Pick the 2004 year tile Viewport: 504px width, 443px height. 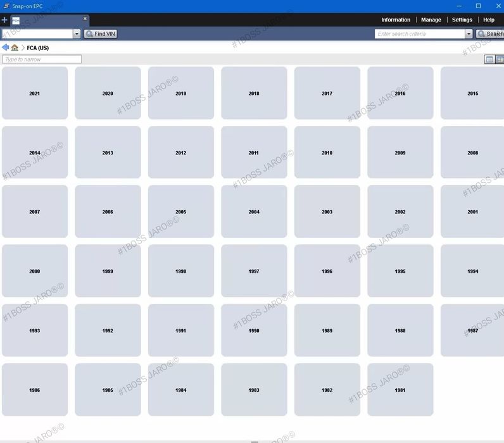click(254, 212)
